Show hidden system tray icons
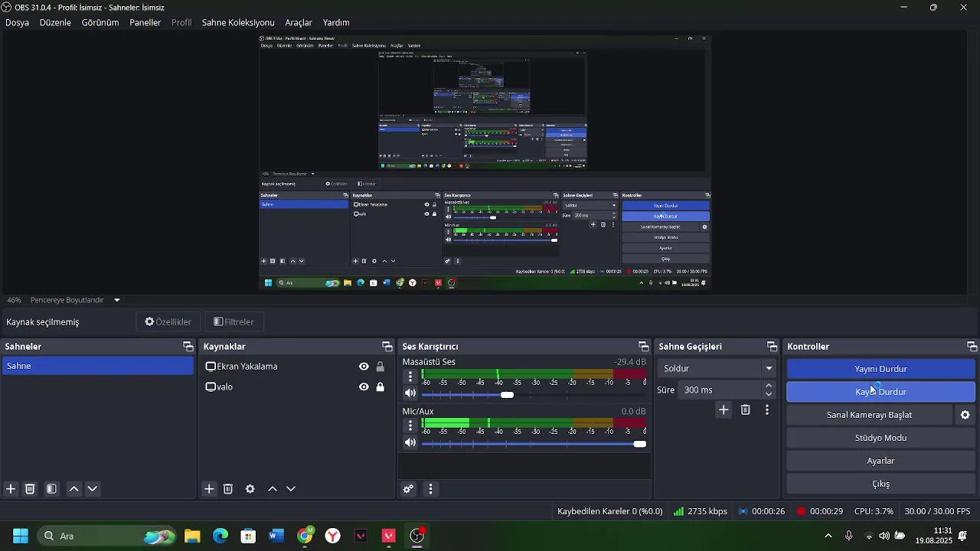This screenshot has width=980, height=551. pos(828,536)
